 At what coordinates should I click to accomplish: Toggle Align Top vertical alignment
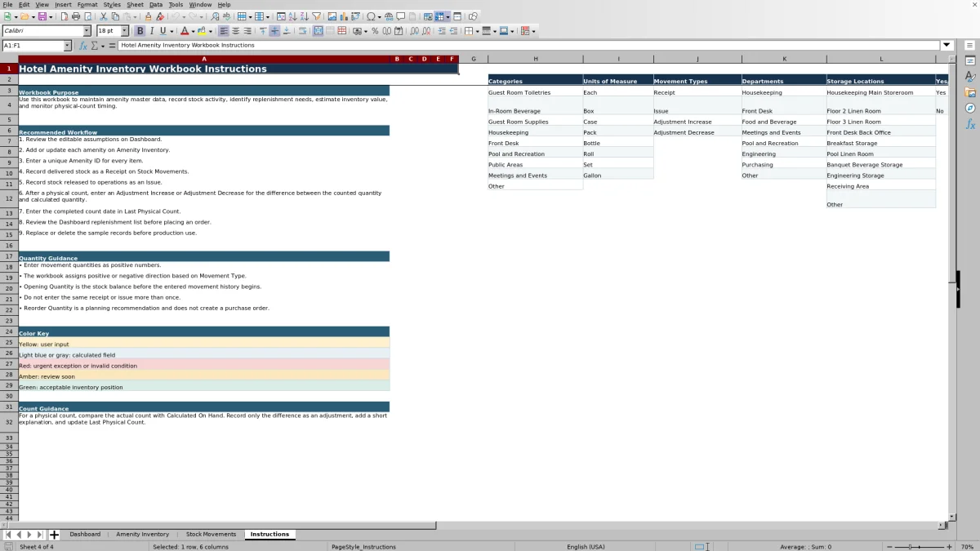tap(263, 31)
